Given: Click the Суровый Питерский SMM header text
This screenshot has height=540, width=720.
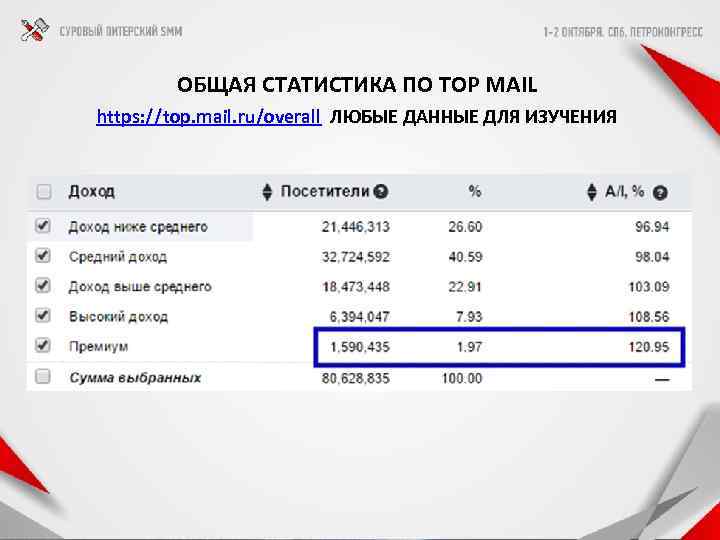Looking at the screenshot, I should coord(121,31).
